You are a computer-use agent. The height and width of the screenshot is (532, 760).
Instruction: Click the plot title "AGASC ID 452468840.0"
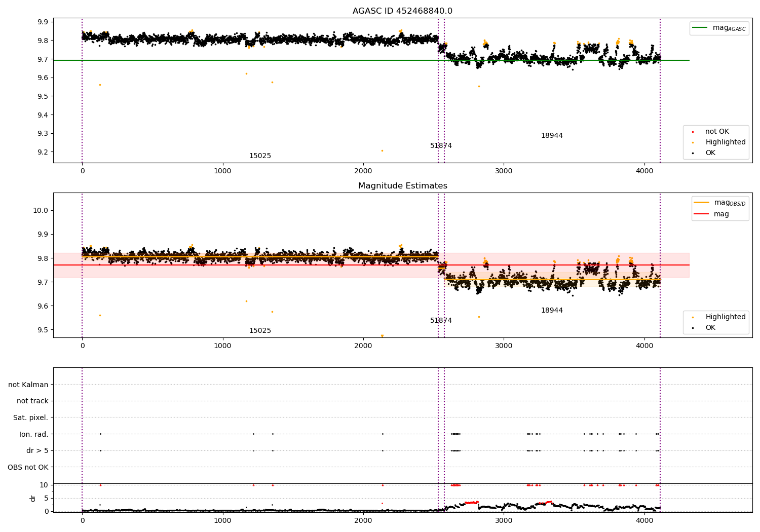402,11
